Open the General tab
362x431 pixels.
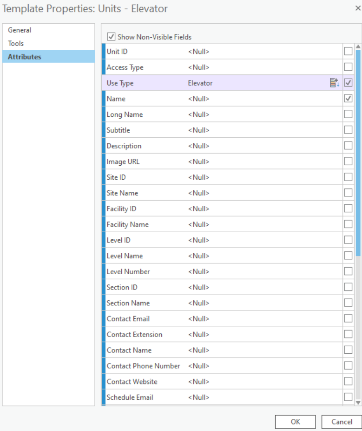[48, 30]
